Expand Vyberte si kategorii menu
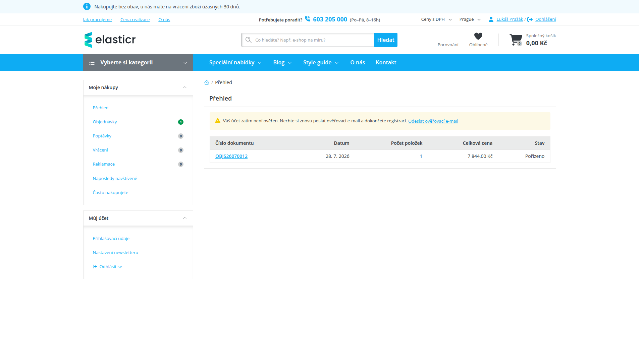 coord(138,63)
